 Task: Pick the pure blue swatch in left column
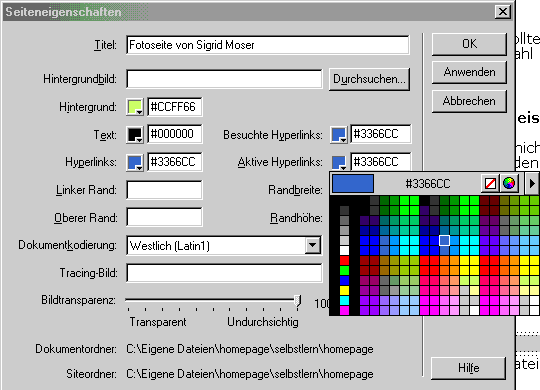[x=344, y=280]
